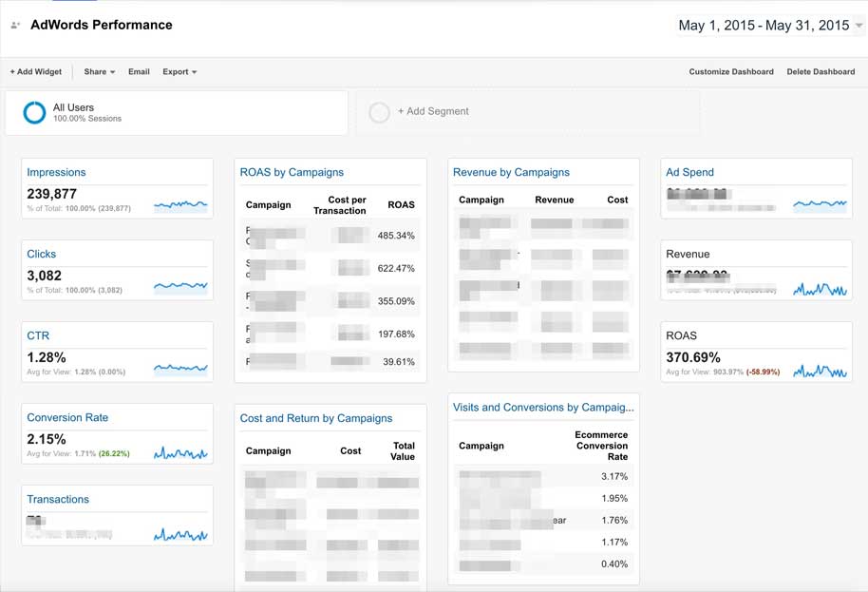868x592 pixels.
Task: Open the Cost and Return by Campaigns title
Action: point(316,418)
